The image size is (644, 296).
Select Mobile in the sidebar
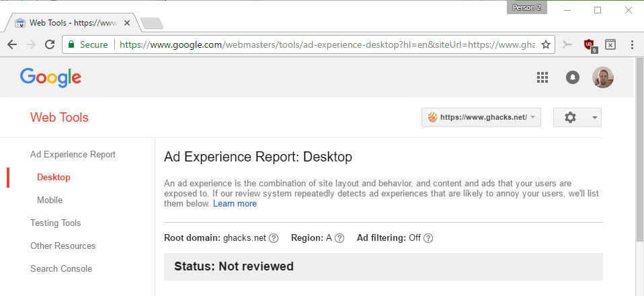[50, 200]
